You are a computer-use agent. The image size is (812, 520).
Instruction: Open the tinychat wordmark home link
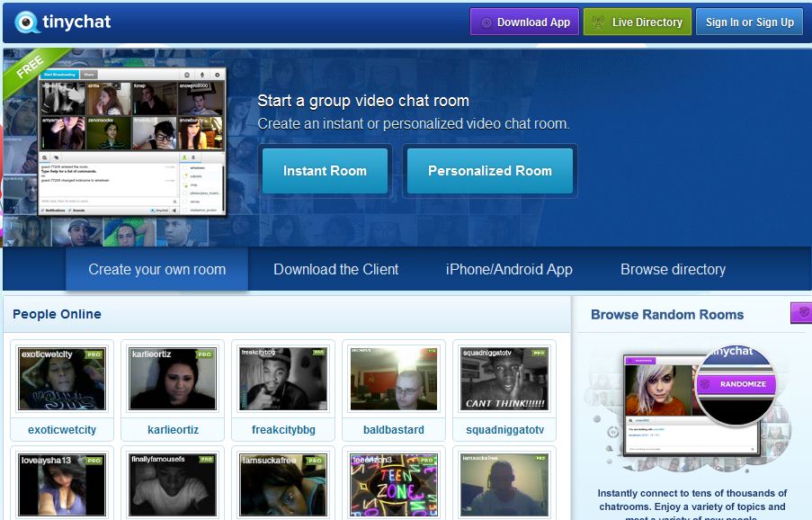pyautogui.click(x=76, y=22)
